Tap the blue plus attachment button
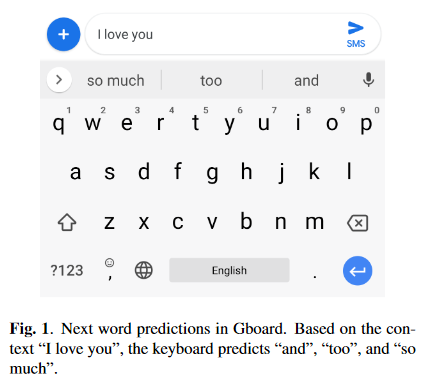This screenshot has height=383, width=429. pyautogui.click(x=63, y=34)
